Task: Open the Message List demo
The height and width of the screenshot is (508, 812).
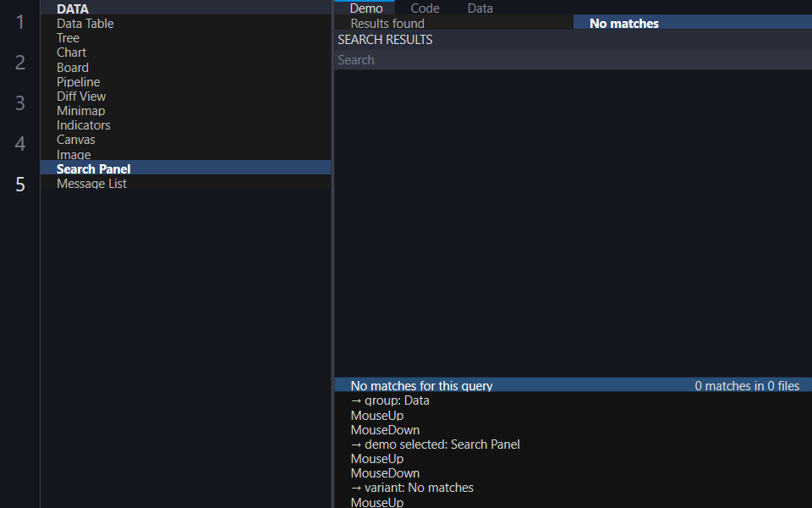Action: pyautogui.click(x=185, y=184)
